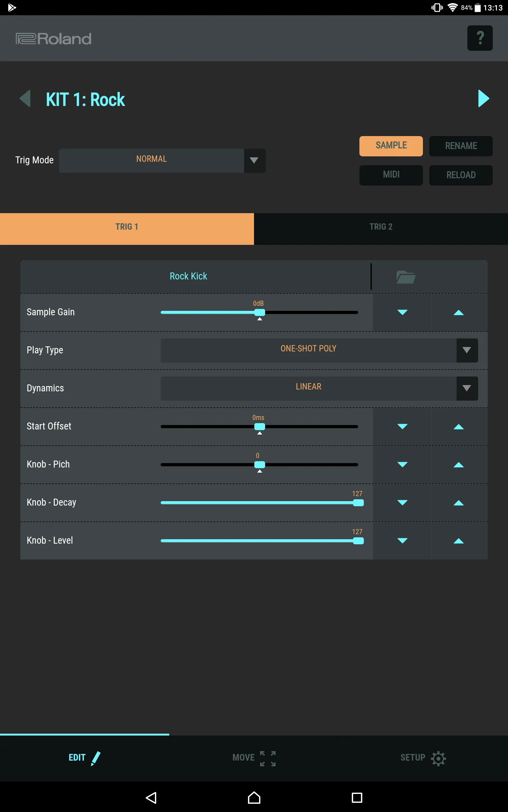Image resolution: width=508 pixels, height=812 pixels.
Task: Open the MOVE bottom tab
Action: pos(254,758)
